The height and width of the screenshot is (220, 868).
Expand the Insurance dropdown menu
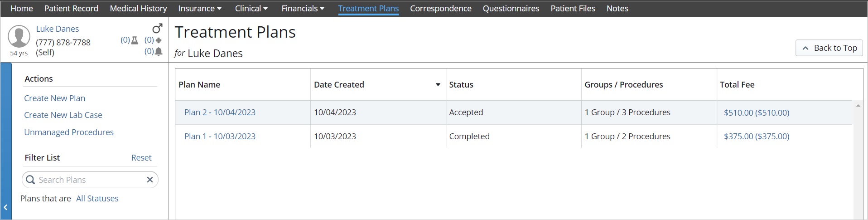click(200, 9)
